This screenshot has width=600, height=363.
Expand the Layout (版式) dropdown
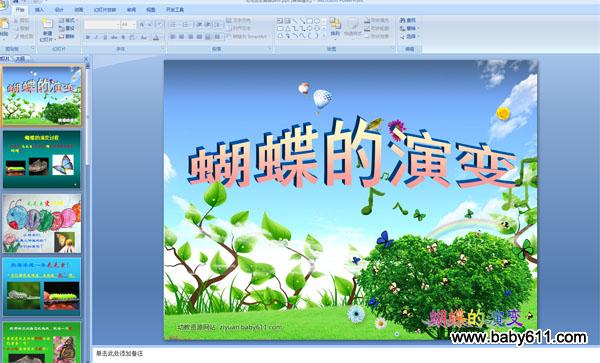click(68, 20)
